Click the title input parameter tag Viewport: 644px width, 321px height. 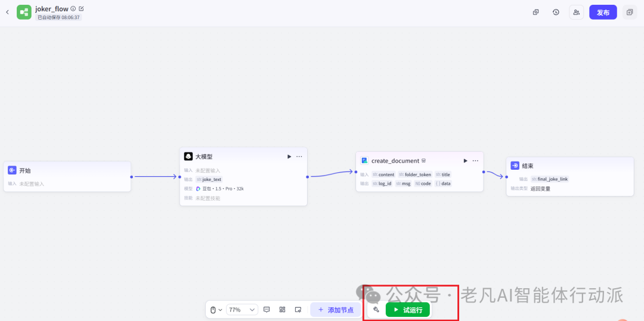pyautogui.click(x=442, y=174)
